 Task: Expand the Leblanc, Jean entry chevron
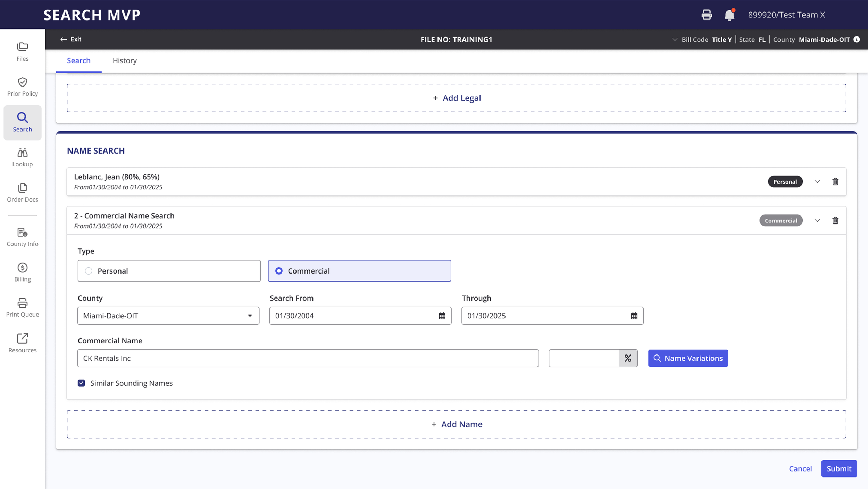click(x=817, y=181)
